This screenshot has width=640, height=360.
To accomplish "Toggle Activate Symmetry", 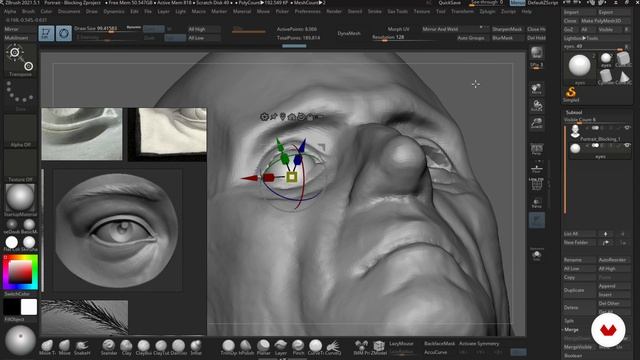I will coord(479,344).
